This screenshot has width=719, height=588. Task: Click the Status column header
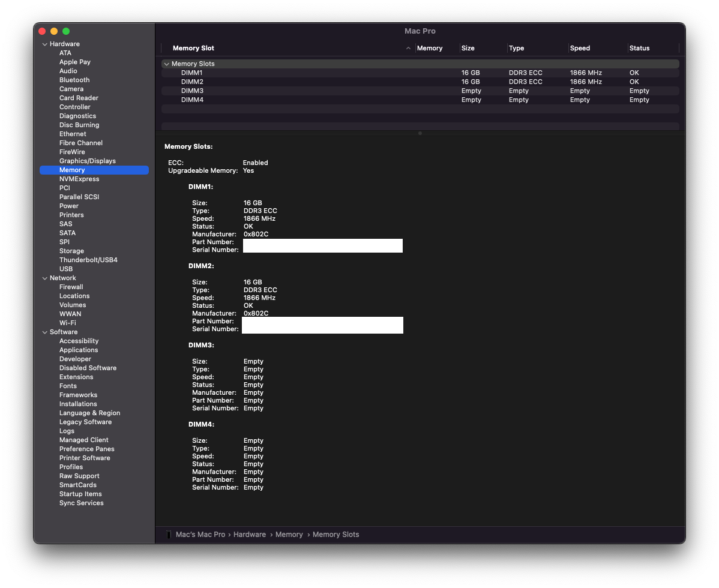pyautogui.click(x=639, y=48)
